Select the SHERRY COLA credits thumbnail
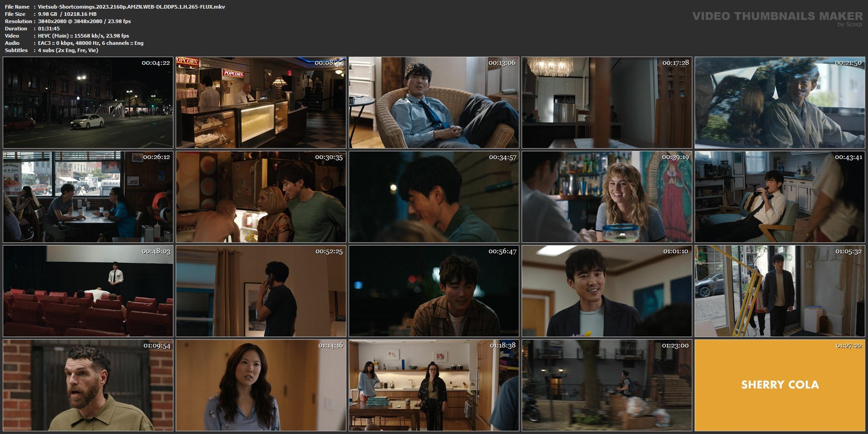The image size is (868, 434). tap(780, 386)
